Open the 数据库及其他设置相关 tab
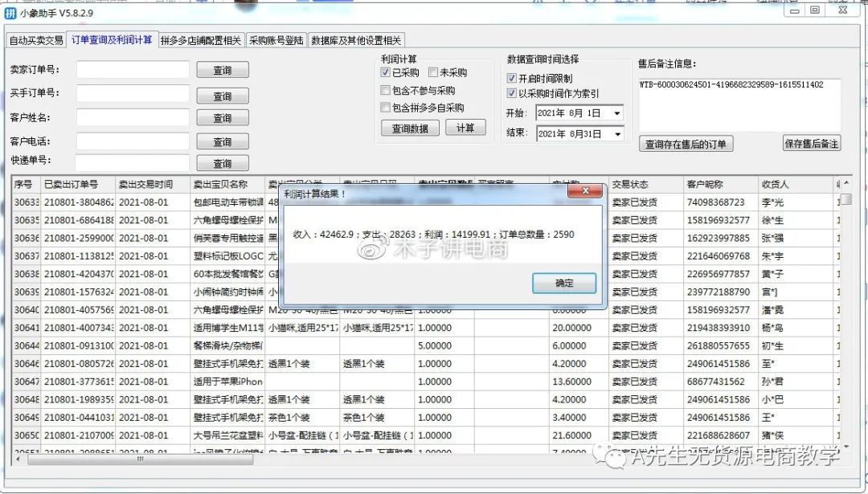The image size is (868, 494). 356,40
